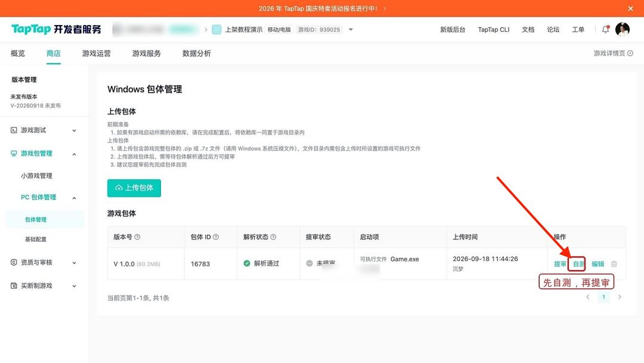Go to previous page arrow in pagination

588,297
